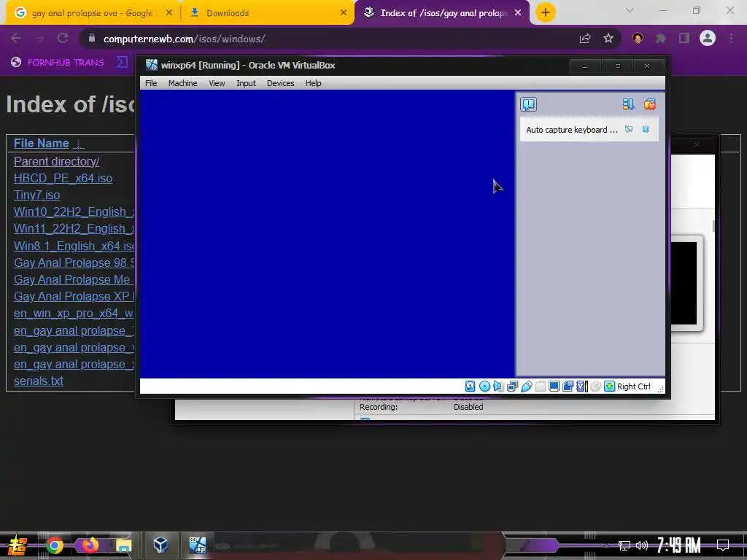The height and width of the screenshot is (560, 747).
Task: Click the single display monitor icon in VM status bar
Action: [554, 386]
